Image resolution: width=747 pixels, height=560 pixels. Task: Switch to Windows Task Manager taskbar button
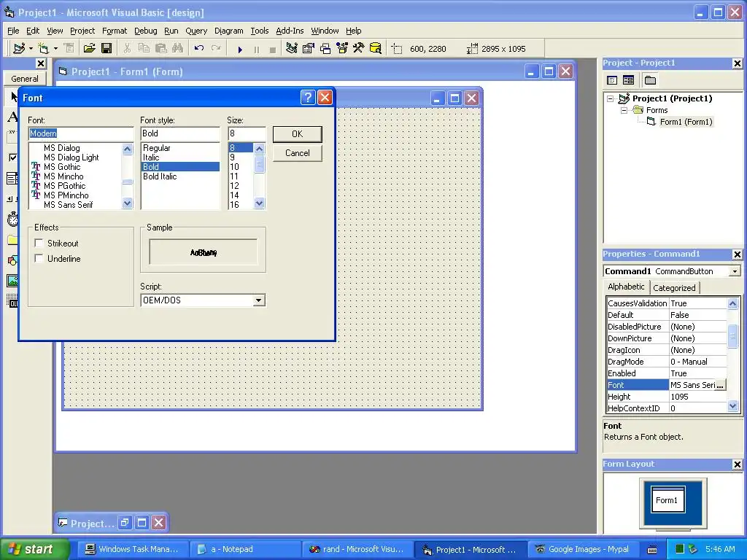pos(133,549)
